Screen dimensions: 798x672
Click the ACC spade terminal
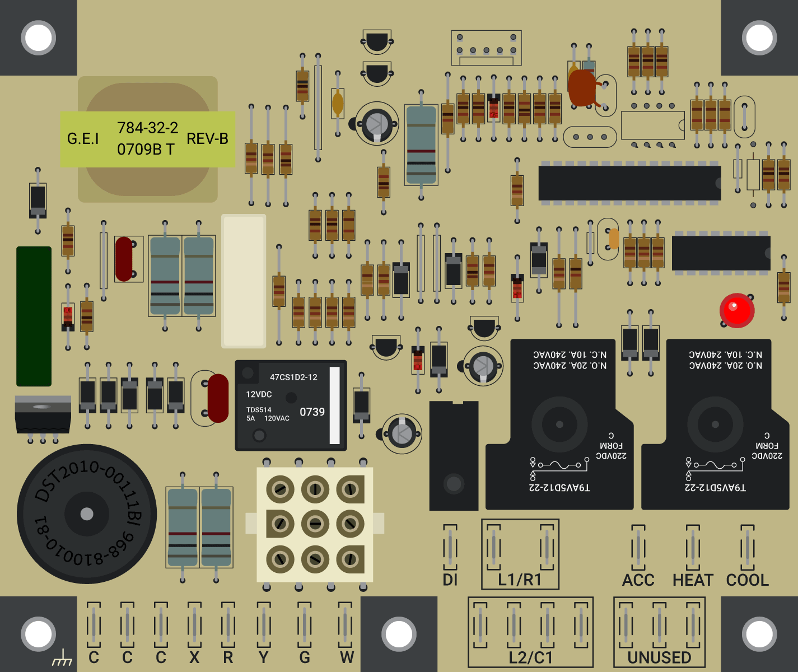point(638,547)
